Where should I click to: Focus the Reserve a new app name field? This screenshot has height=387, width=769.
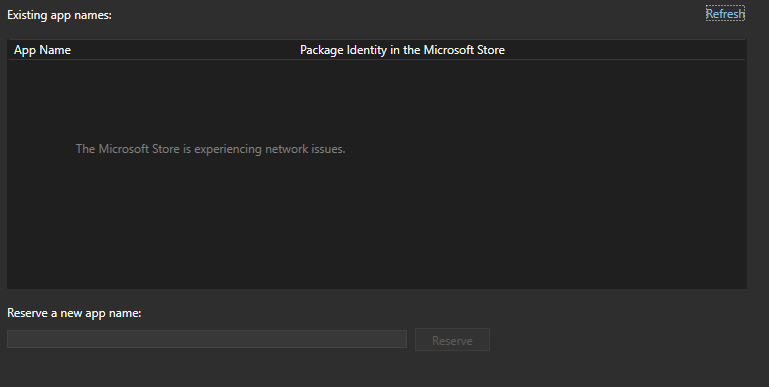(207, 339)
